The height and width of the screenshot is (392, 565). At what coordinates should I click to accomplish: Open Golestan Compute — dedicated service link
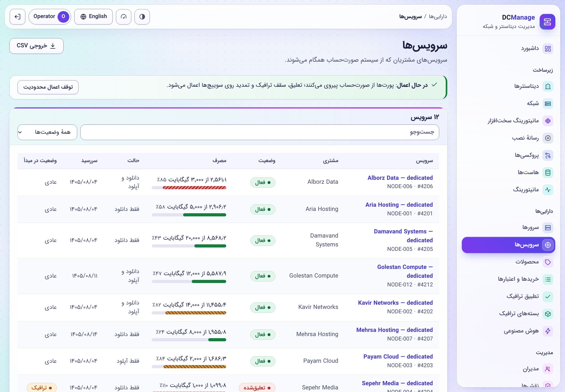(x=405, y=271)
